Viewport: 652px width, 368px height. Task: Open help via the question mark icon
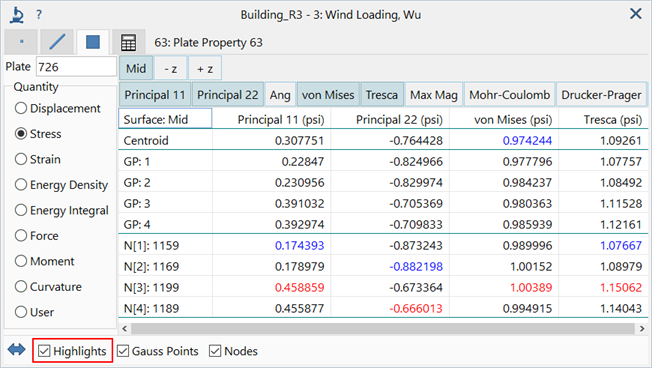coord(39,15)
